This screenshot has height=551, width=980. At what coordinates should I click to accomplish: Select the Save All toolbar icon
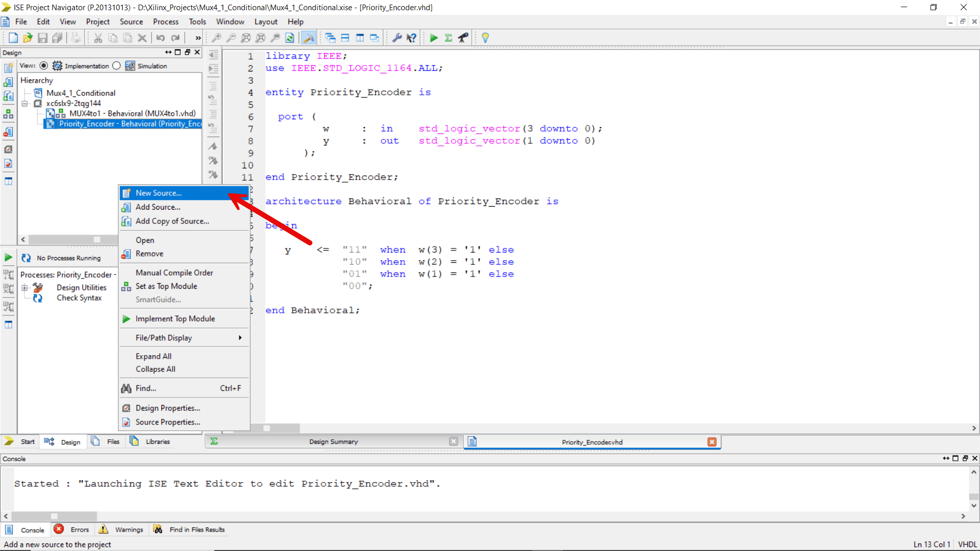[57, 37]
